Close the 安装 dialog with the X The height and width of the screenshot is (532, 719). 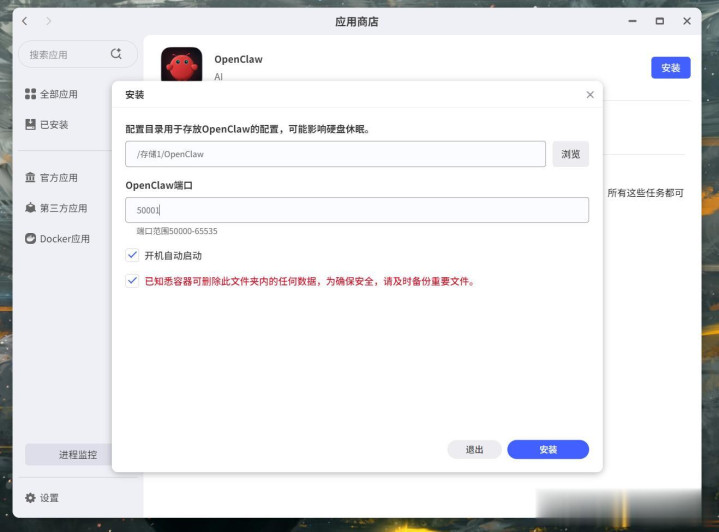coord(590,94)
